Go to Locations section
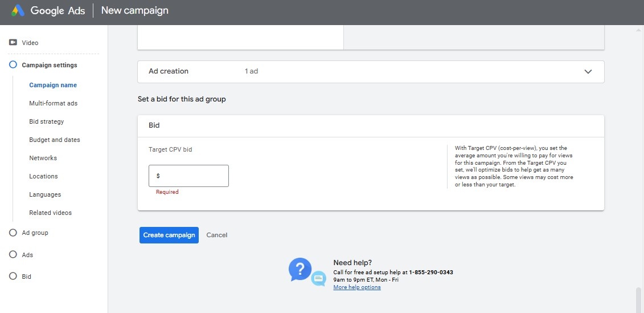This screenshot has height=313, width=644. coord(44,176)
